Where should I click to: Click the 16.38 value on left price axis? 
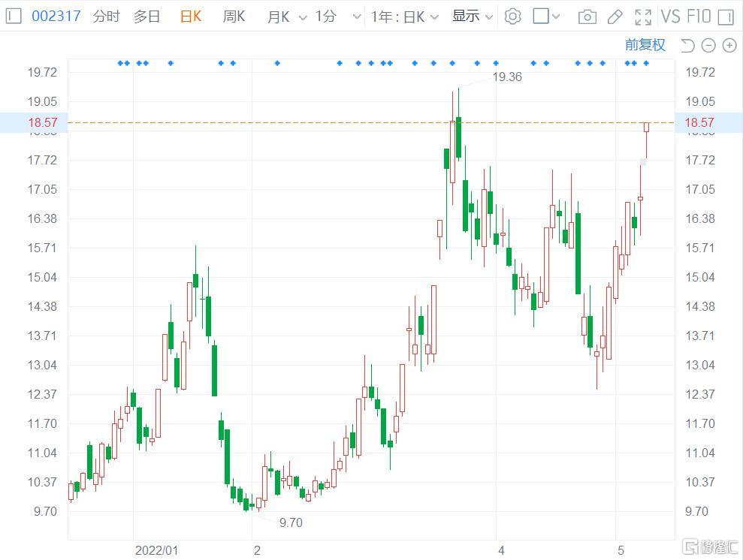coord(42,218)
